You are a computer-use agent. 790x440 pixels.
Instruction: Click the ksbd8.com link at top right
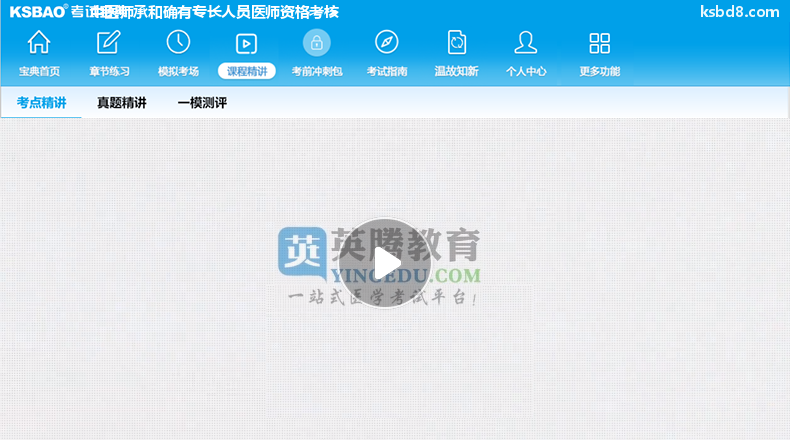(x=740, y=12)
